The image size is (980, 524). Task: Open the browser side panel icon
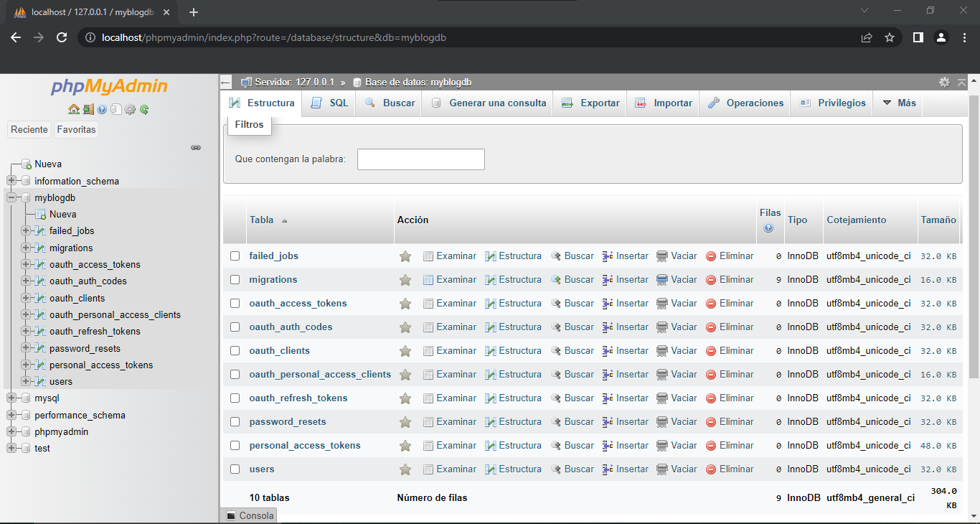click(918, 37)
